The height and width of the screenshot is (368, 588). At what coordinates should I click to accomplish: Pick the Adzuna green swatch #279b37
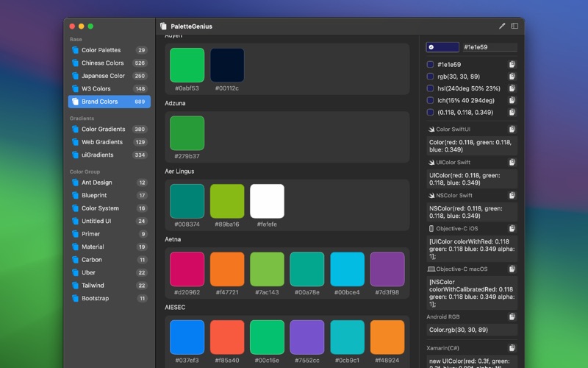coord(187,133)
